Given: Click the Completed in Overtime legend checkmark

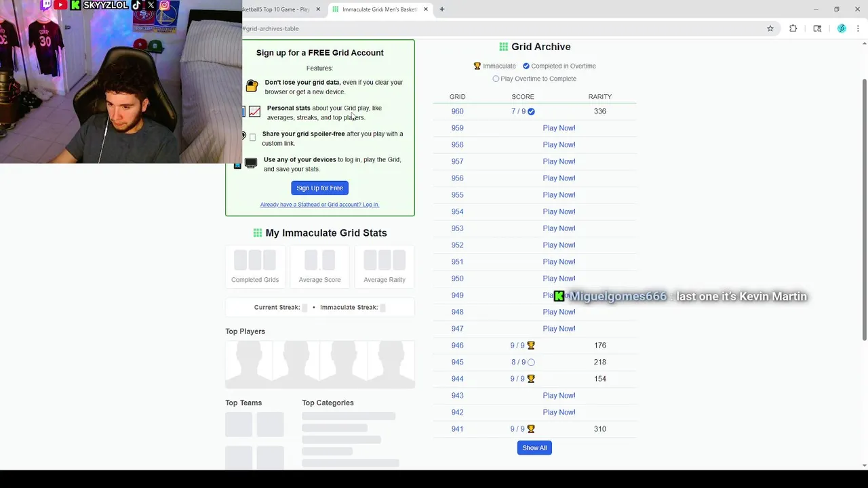Looking at the screenshot, I should pos(526,66).
